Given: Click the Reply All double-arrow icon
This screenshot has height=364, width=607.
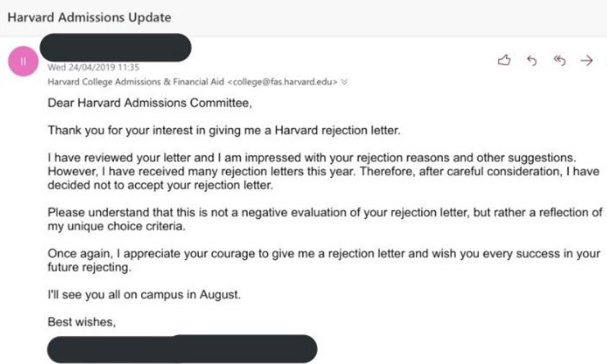Looking at the screenshot, I should (x=559, y=61).
